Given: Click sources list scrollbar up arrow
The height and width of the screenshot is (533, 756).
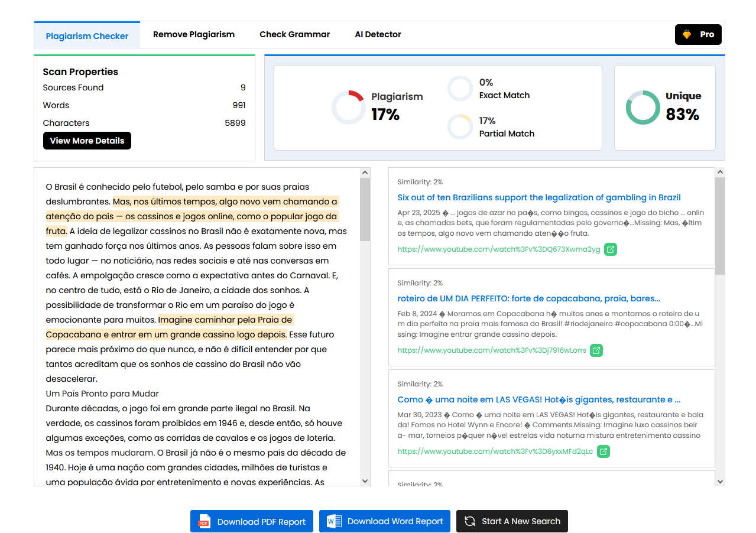Looking at the screenshot, I should (719, 173).
